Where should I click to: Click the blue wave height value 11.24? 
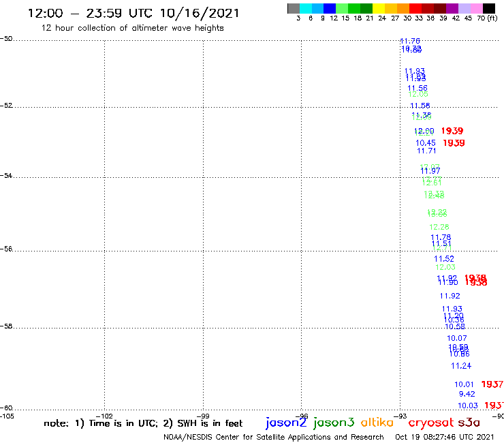(x=461, y=366)
